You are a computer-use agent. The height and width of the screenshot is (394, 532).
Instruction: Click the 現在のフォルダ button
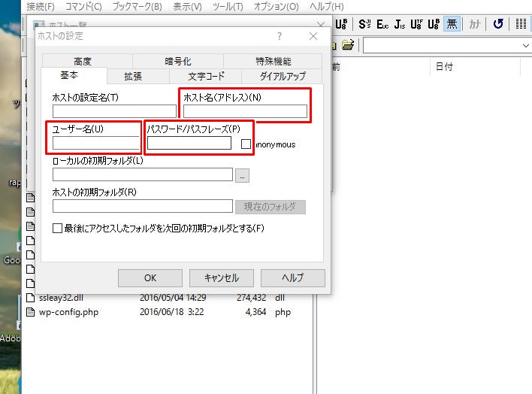(x=270, y=207)
